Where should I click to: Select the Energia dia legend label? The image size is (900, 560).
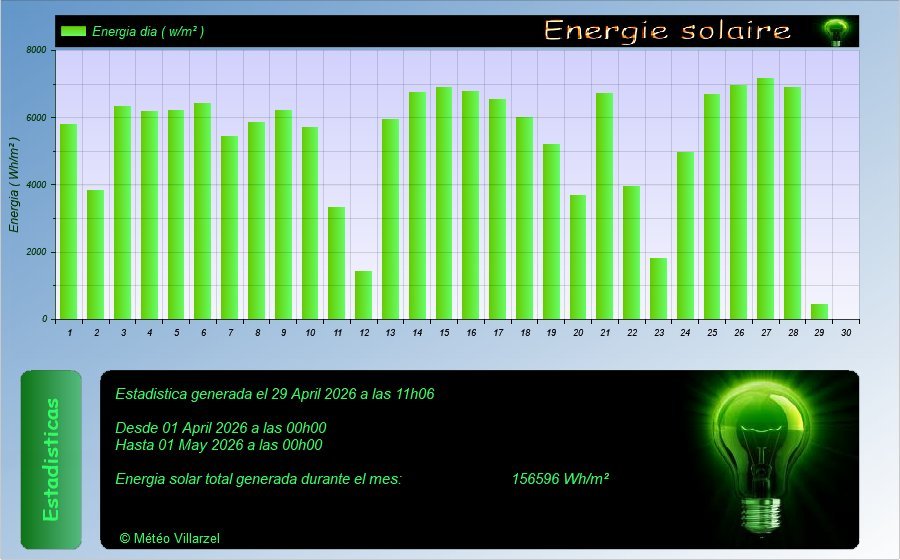click(x=148, y=31)
